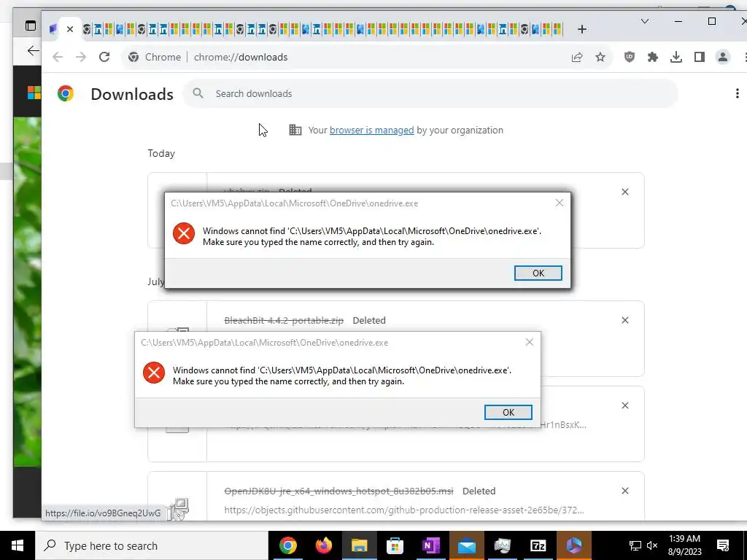Close the lower onedrive.exe error dialog

click(530, 342)
